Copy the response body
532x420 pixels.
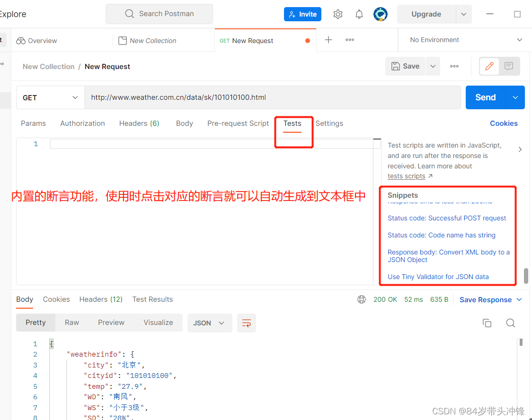tap(487, 323)
